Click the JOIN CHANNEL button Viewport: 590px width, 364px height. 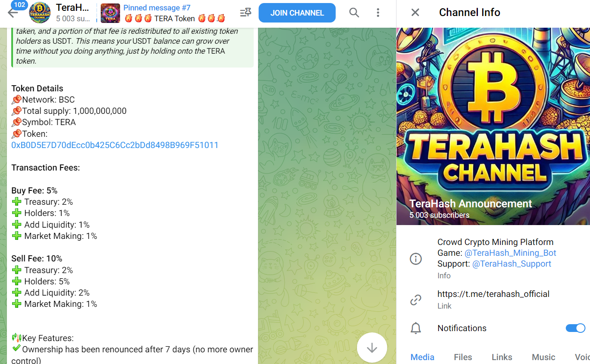[297, 13]
